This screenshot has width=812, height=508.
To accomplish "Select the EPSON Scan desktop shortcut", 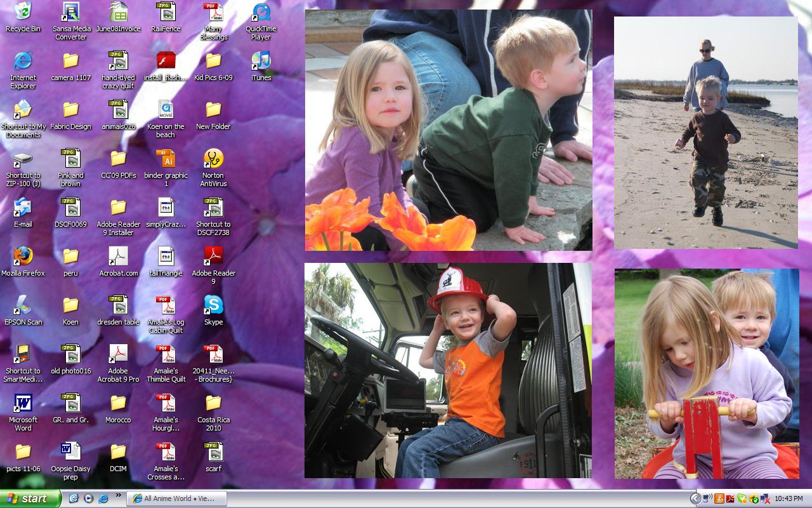I will (x=23, y=305).
